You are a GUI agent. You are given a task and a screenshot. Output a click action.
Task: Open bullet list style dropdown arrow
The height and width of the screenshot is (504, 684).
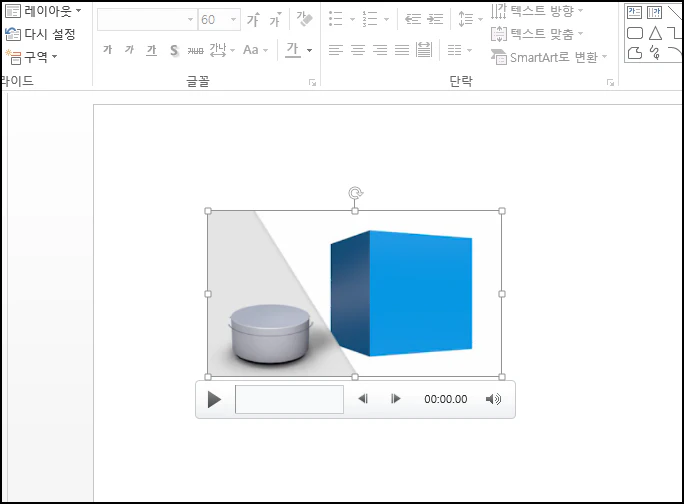click(x=352, y=19)
